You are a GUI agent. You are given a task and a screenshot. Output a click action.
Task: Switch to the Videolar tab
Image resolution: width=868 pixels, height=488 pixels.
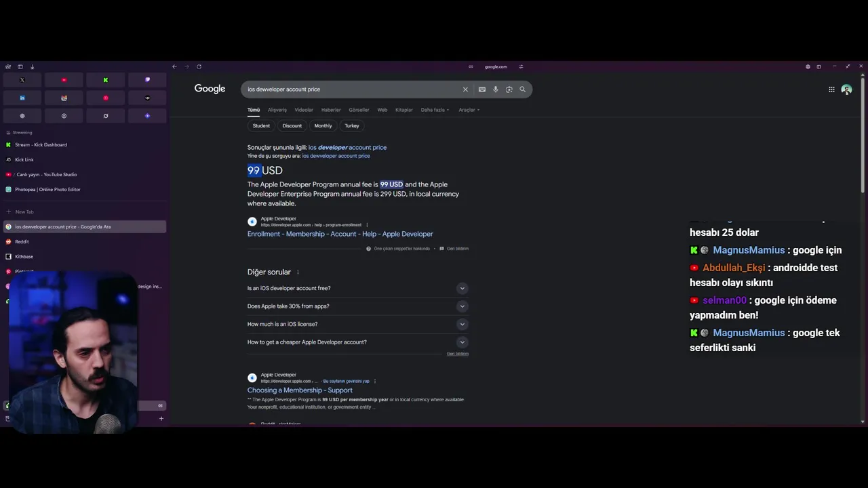(x=304, y=110)
